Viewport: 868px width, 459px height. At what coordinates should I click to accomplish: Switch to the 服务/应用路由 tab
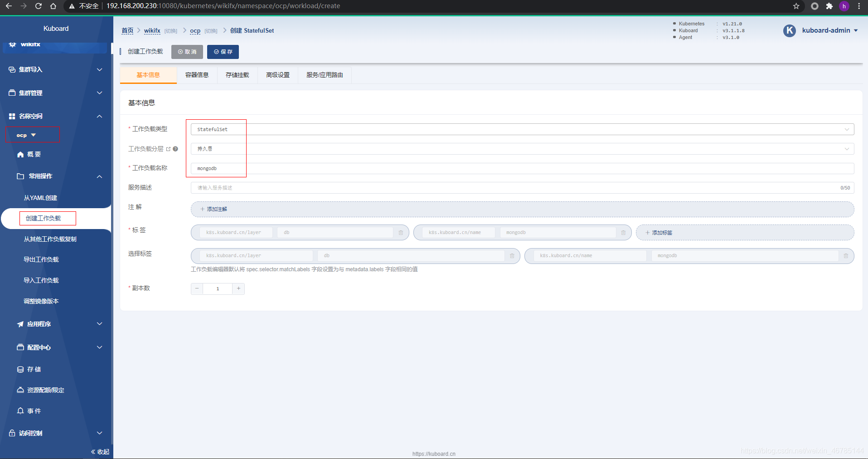(325, 75)
